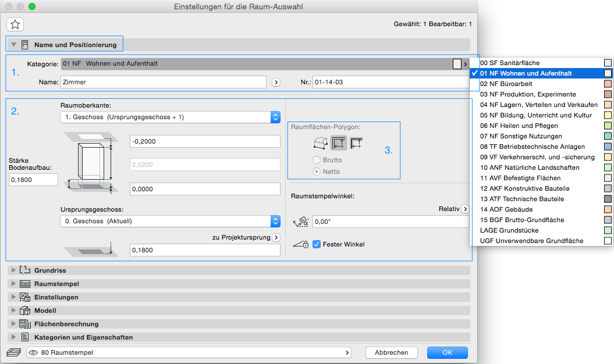Select the middle Raumflächen-Polygon method icon
The width and height of the screenshot is (614, 364).
pyautogui.click(x=338, y=142)
